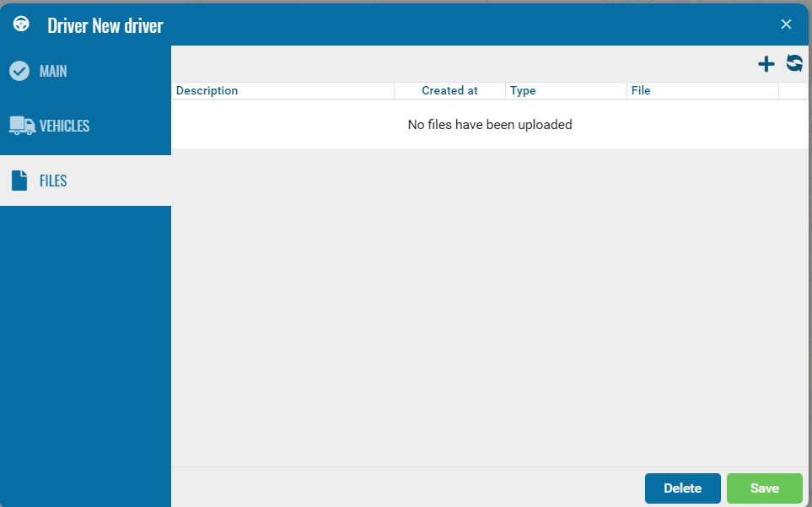Click the checkmark icon beside MAIN
This screenshot has height=507, width=812.
click(19, 71)
